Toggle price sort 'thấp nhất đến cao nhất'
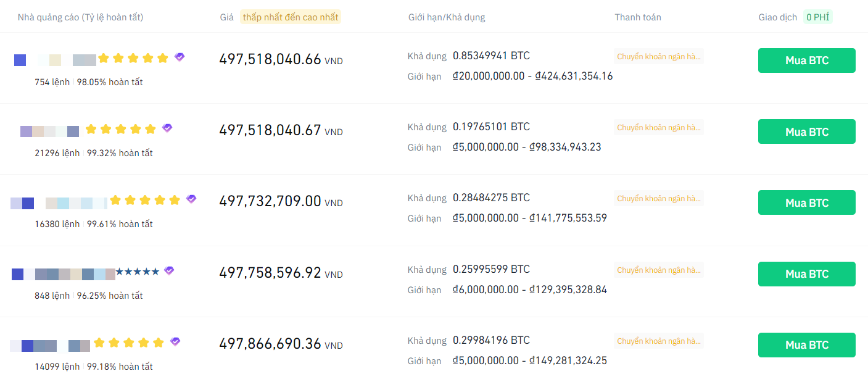 [291, 17]
